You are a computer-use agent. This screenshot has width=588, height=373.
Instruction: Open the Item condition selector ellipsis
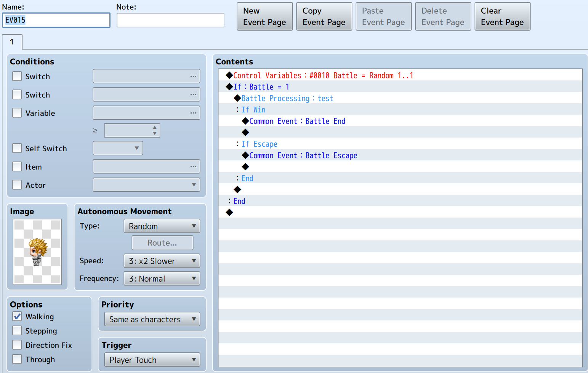pyautogui.click(x=193, y=166)
